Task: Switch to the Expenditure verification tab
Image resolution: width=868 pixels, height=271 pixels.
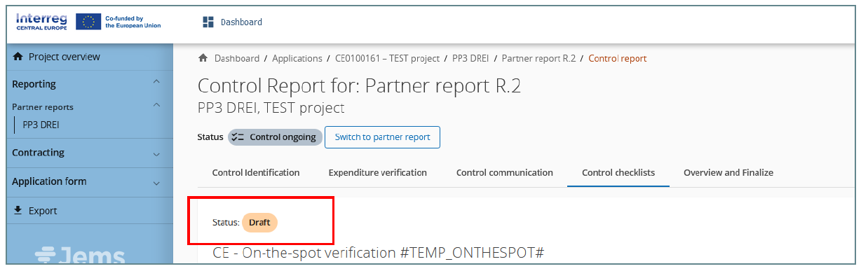Action: tap(377, 172)
